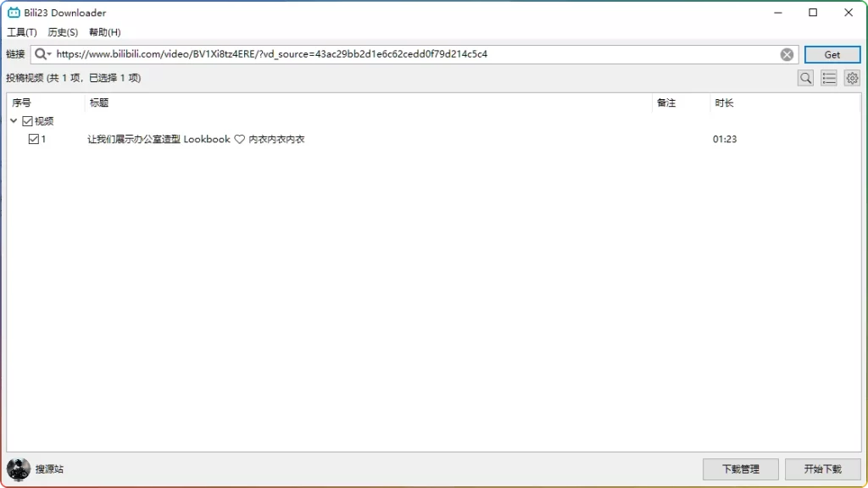Viewport: 868px width, 488px height.
Task: Click the episode list view icon
Action: (828, 78)
